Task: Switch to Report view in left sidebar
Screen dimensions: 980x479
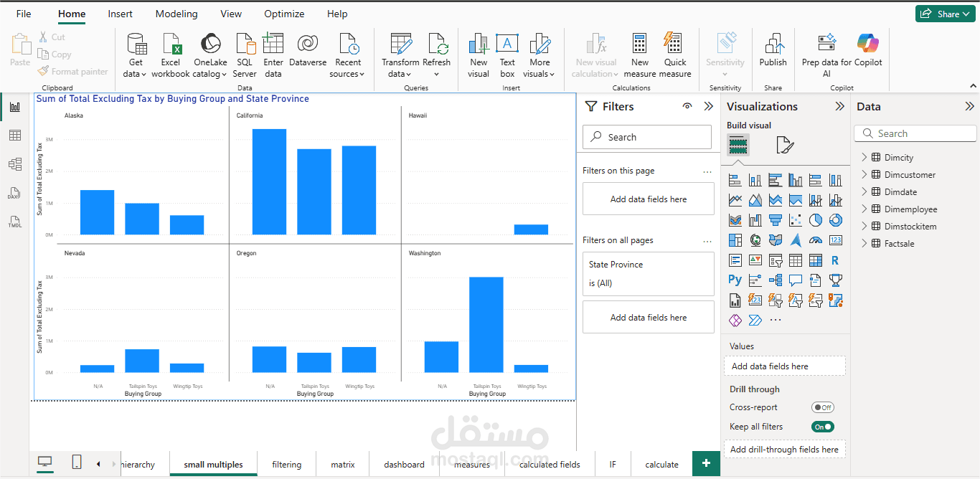Action: pos(15,107)
